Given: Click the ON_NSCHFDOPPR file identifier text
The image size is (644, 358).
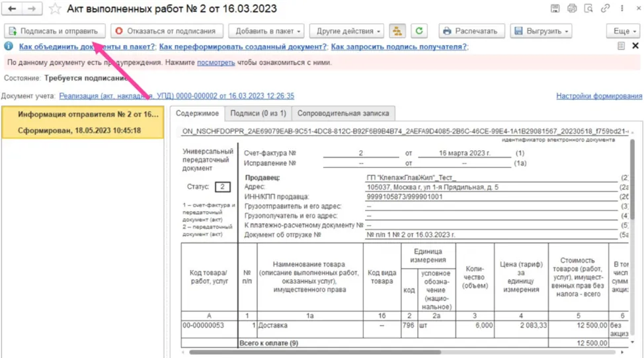Looking at the screenshot, I should pyautogui.click(x=405, y=131).
